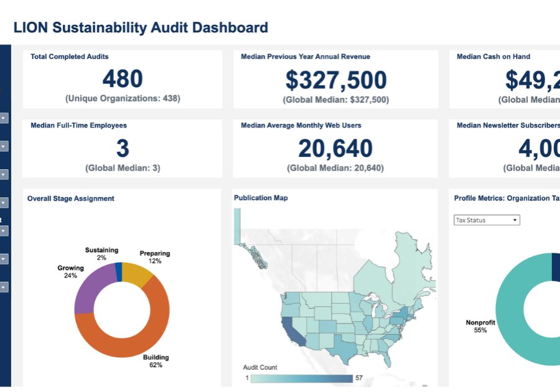Open the Tax Status dropdown
This screenshot has height=392, width=560.
tap(487, 220)
